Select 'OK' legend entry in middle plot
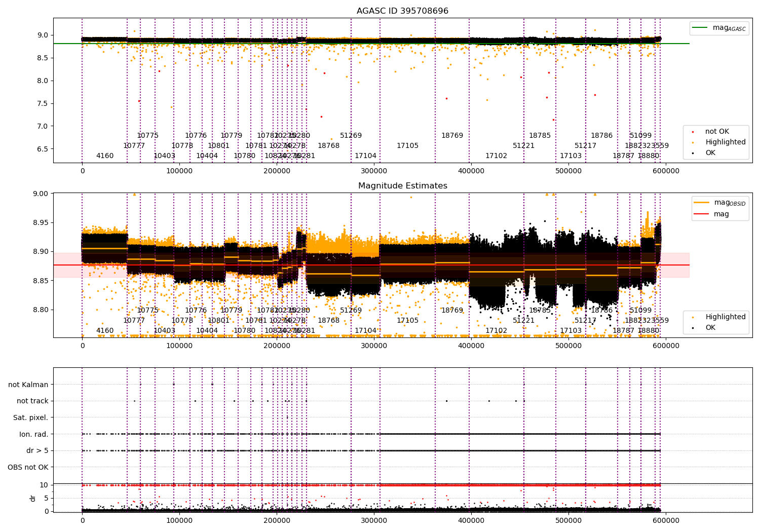Screen dimensions: 760x532 point(710,328)
